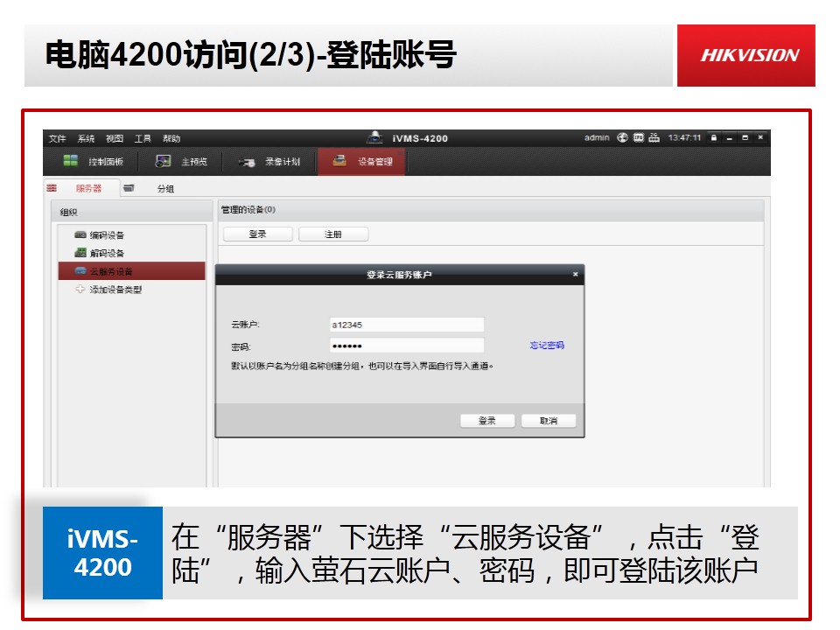Screen dimensions: 840x630
Task: Select the 服务器 server sub-tab
Action: click(87, 188)
